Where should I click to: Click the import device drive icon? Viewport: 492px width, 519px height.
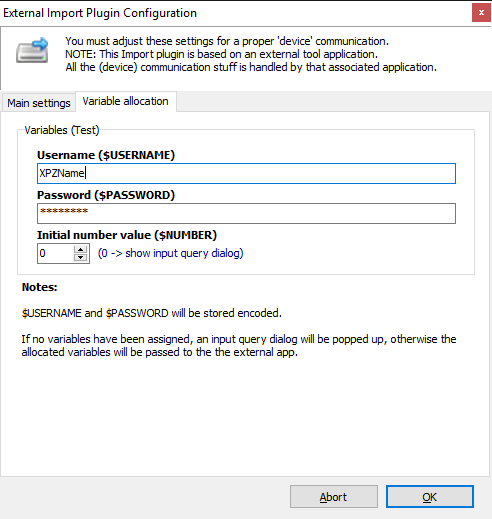click(x=32, y=50)
